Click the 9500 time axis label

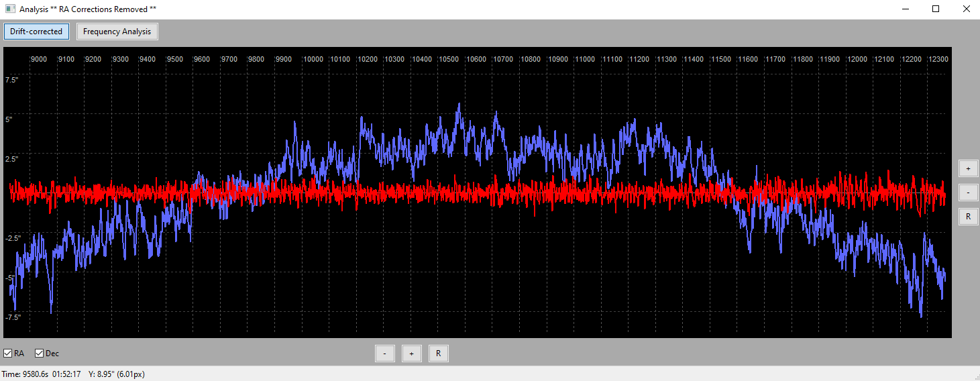175,59
